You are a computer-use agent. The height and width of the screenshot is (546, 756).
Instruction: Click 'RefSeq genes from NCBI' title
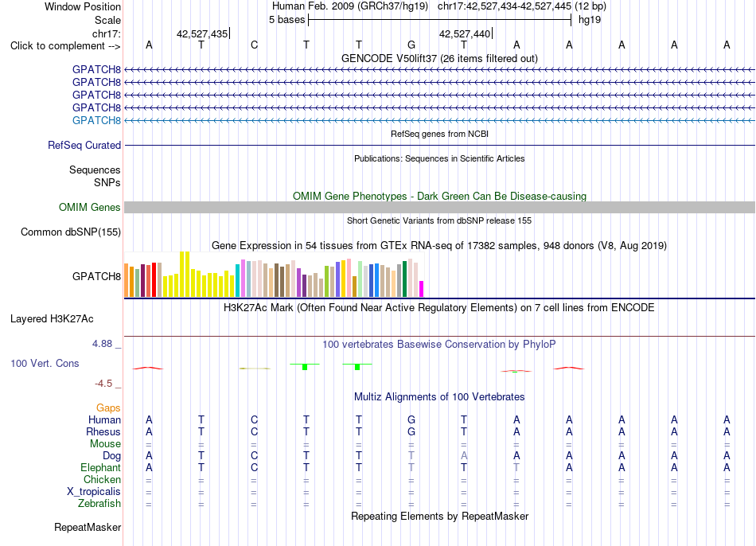[x=439, y=134]
